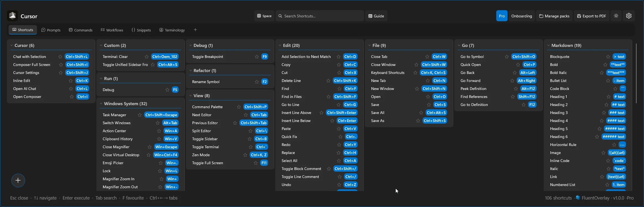Viewport: 644px width, 207px height.
Task: Toggle light theme via sun icon
Action: (x=616, y=16)
